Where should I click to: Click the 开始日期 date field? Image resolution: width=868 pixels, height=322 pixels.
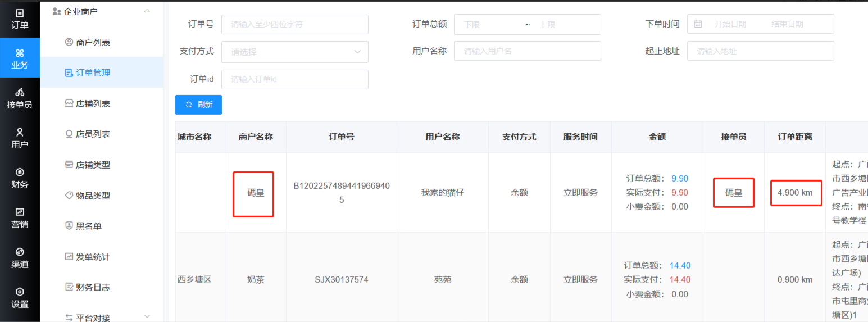tap(730, 24)
